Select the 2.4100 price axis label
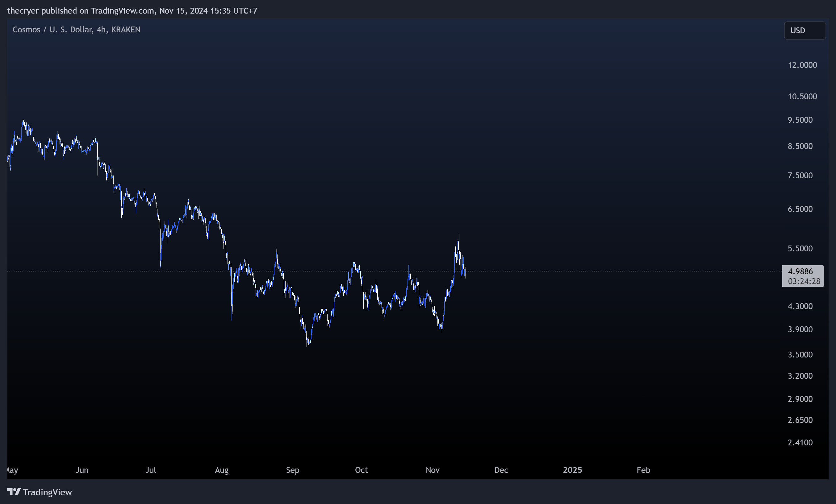The height and width of the screenshot is (504, 836). click(x=800, y=442)
